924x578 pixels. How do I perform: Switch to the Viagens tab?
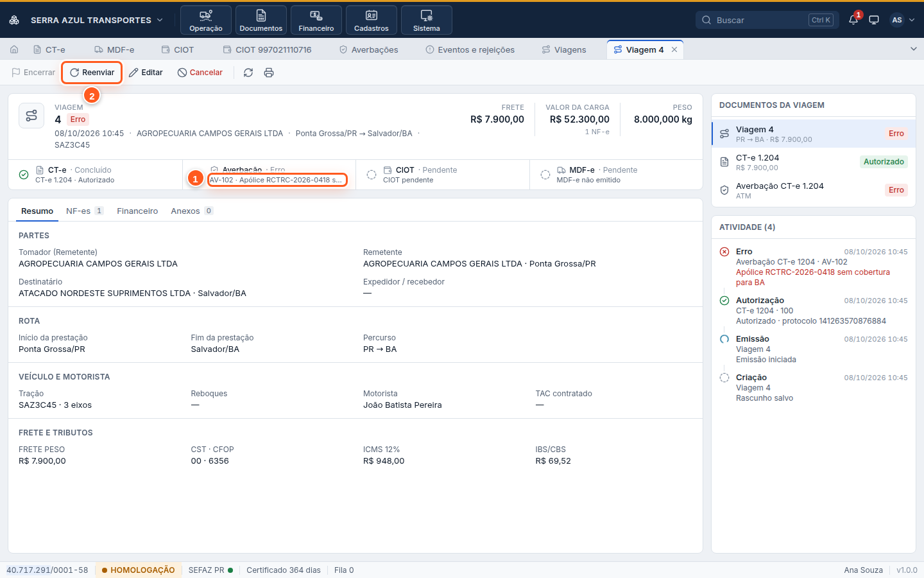[x=564, y=49]
